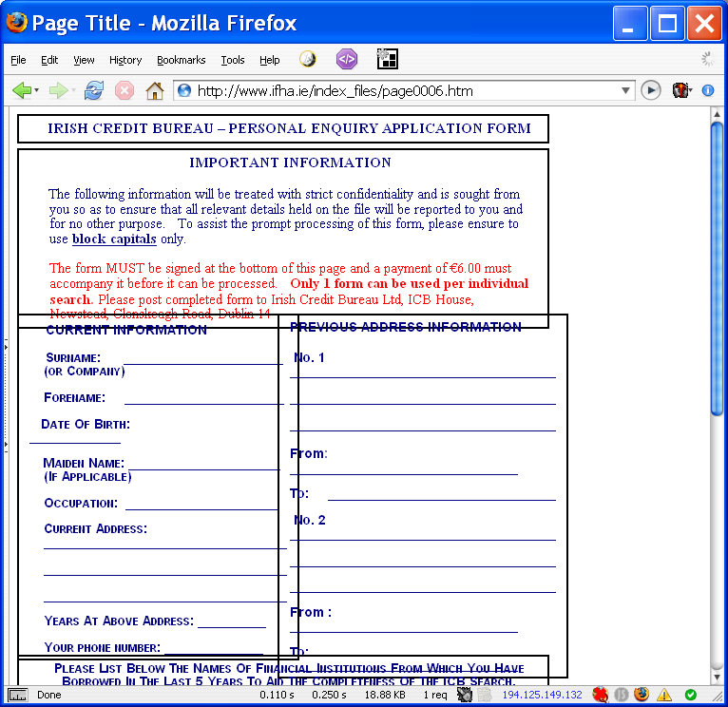Click the red splat status bar icon
This screenshot has height=707, width=728.
pyautogui.click(x=601, y=695)
